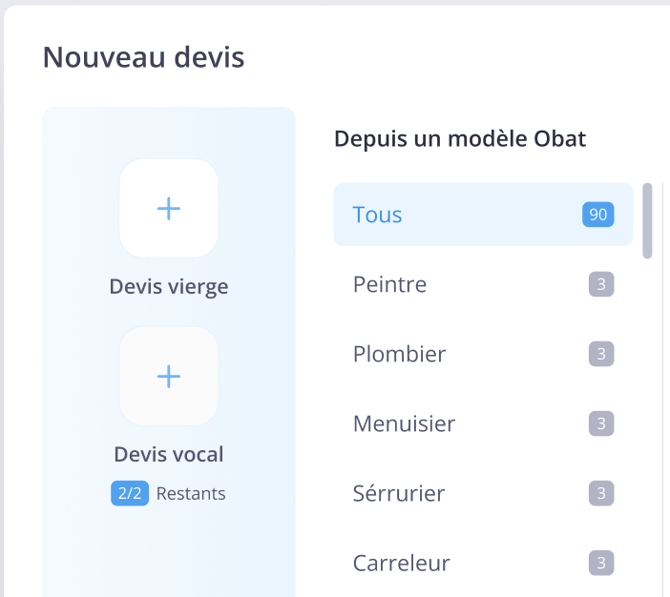670x597 pixels.
Task: Click the category list scrollbar thumb
Action: click(x=647, y=220)
